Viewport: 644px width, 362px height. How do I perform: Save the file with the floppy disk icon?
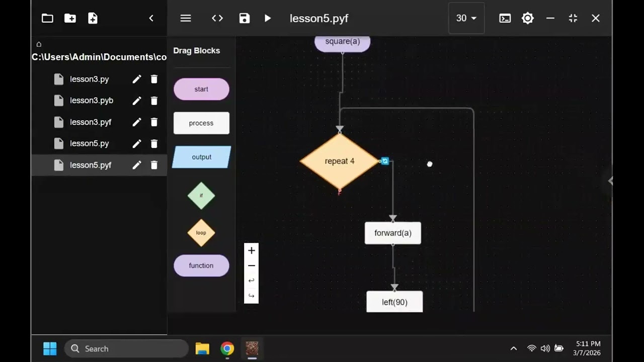[x=245, y=18]
